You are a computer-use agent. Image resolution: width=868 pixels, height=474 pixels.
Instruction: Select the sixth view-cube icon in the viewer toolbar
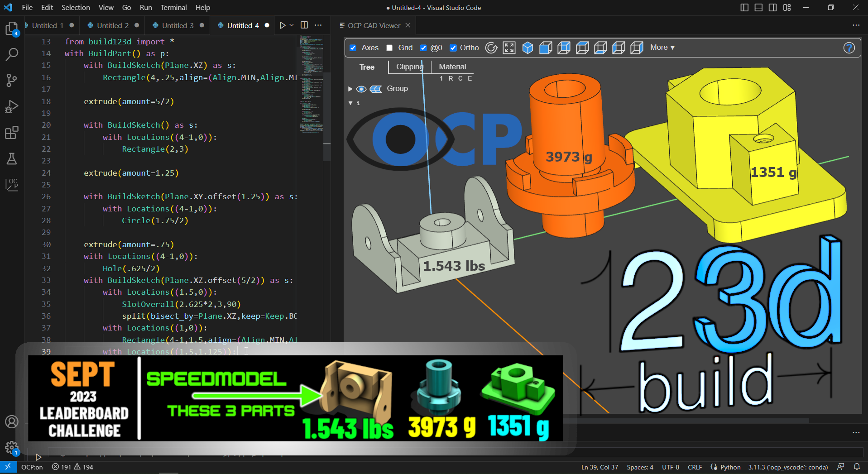pos(619,48)
